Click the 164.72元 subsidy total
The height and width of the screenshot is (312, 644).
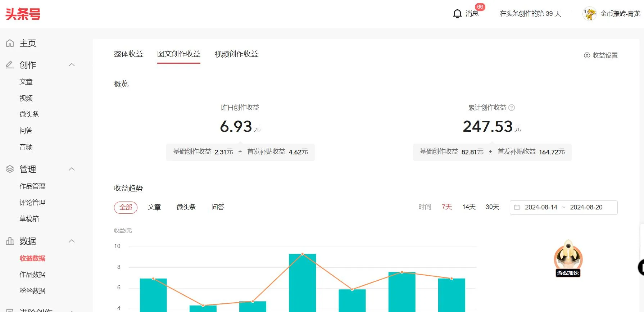(x=552, y=152)
